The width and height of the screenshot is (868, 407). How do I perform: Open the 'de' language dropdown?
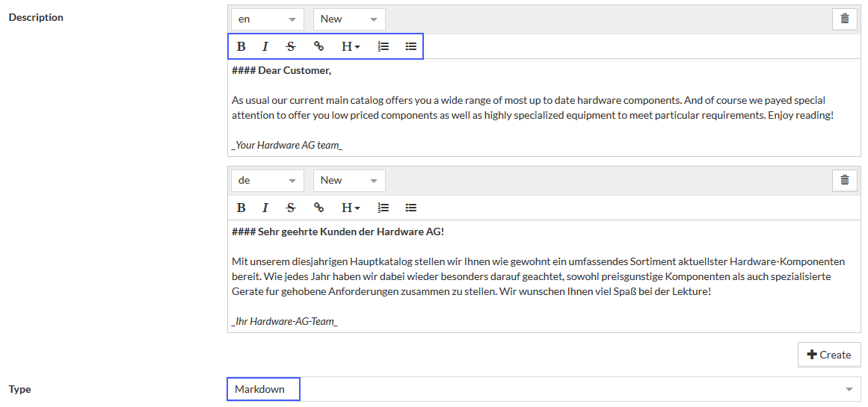coord(268,180)
